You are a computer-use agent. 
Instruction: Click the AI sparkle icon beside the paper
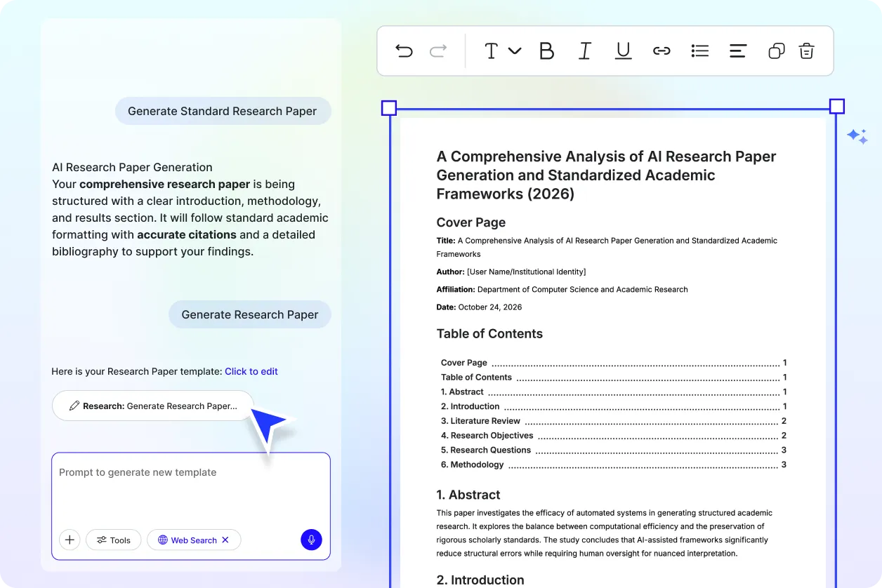[x=857, y=136]
